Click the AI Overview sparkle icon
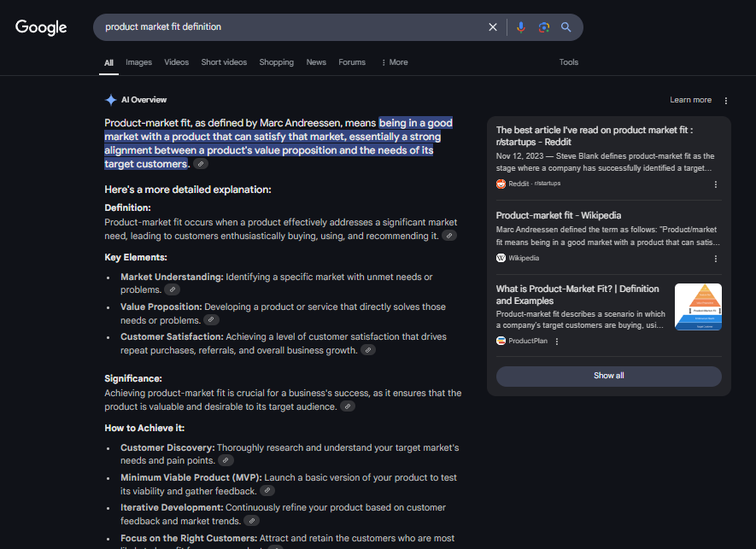756x549 pixels. [x=110, y=100]
